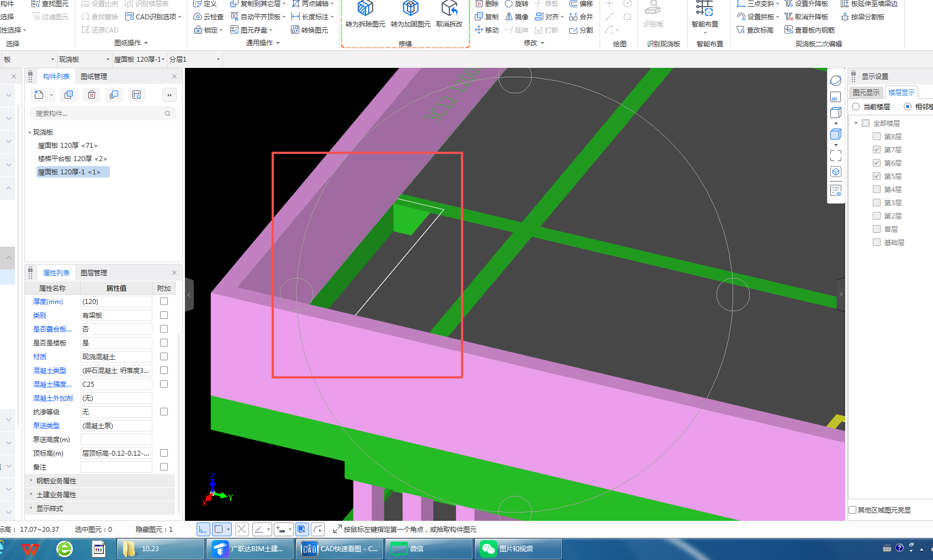Expand the 钢筋业务属性 section

(31, 481)
